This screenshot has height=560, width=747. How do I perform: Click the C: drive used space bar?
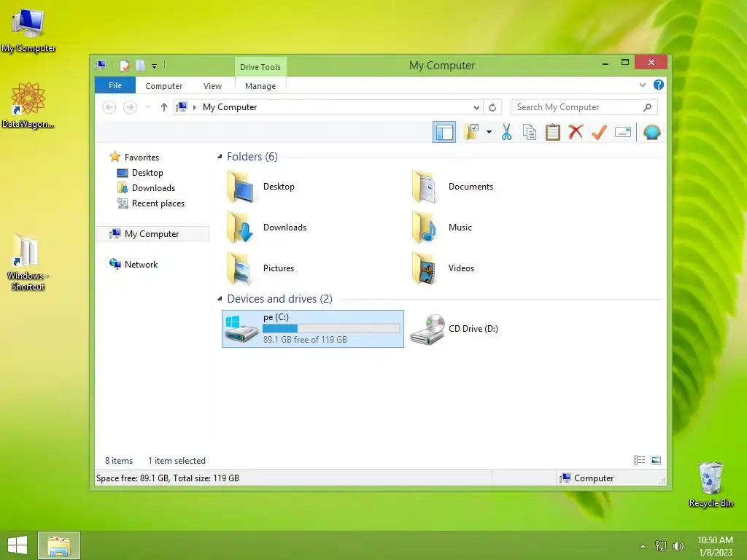tap(331, 328)
